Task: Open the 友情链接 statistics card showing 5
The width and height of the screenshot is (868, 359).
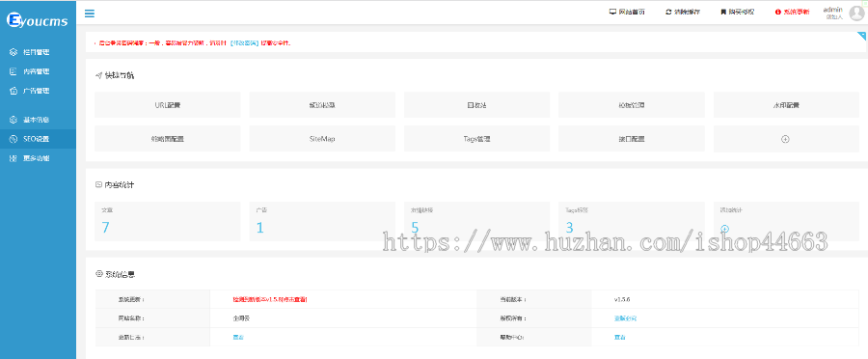Action: tap(476, 221)
